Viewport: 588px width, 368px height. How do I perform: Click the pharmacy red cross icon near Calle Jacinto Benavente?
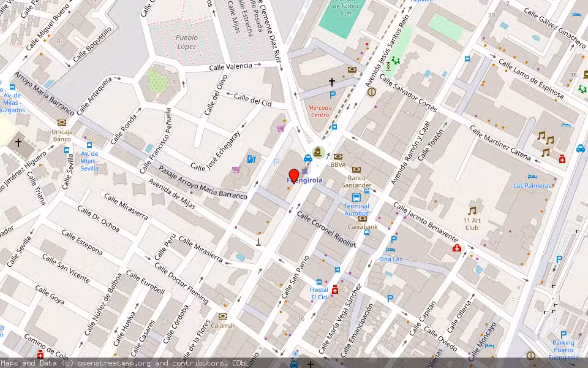pyautogui.click(x=457, y=248)
